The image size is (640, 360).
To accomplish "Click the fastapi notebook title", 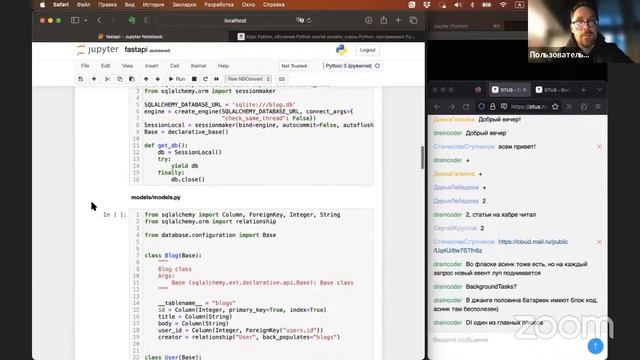I will (136, 50).
